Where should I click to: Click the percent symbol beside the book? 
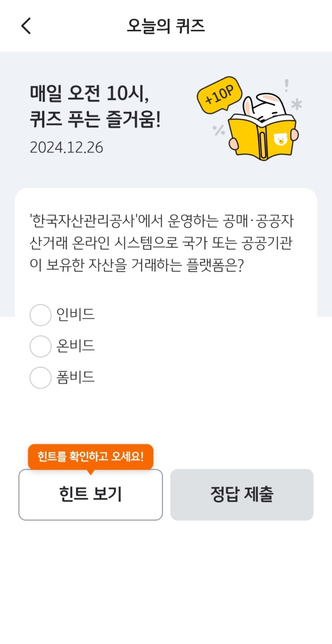(x=219, y=130)
